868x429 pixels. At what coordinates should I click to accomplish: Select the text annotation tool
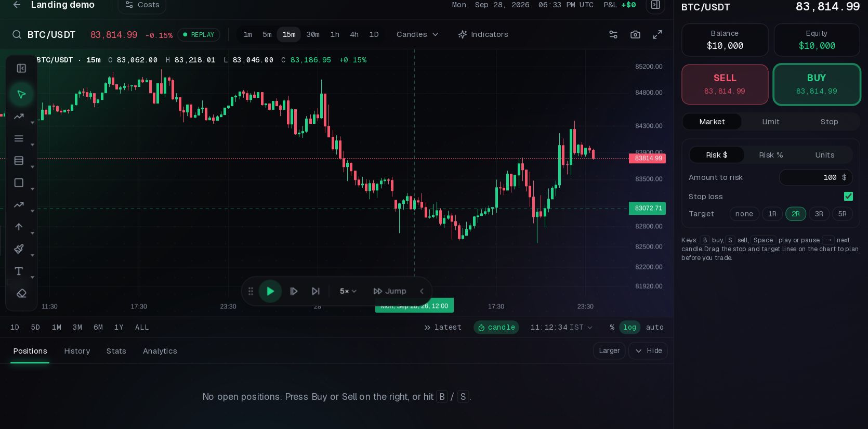pyautogui.click(x=19, y=271)
